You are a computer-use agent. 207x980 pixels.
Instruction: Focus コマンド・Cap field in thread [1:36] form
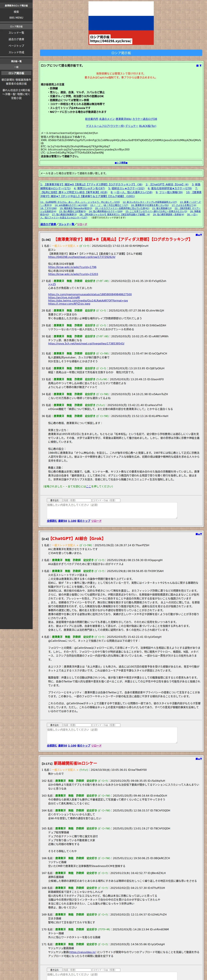coord(106,500)
